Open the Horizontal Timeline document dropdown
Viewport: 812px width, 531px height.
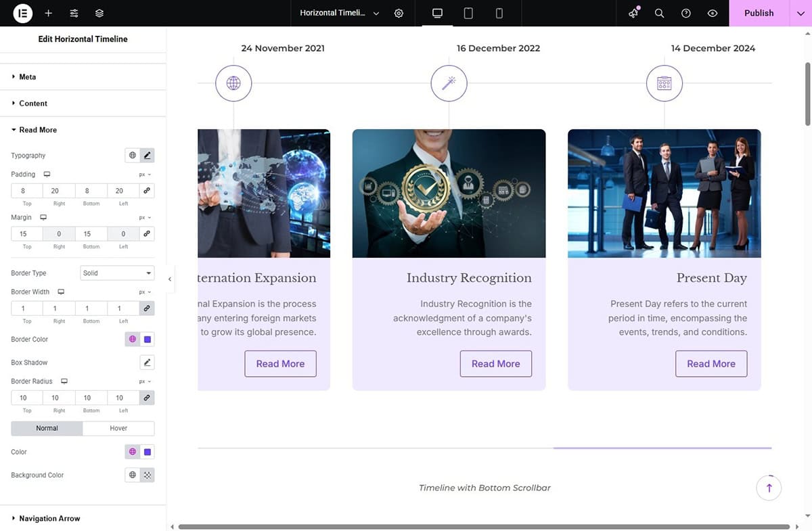pyautogui.click(x=340, y=13)
